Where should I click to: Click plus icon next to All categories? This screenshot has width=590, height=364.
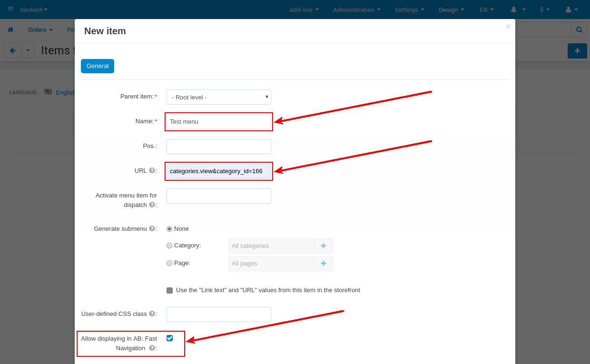324,246
